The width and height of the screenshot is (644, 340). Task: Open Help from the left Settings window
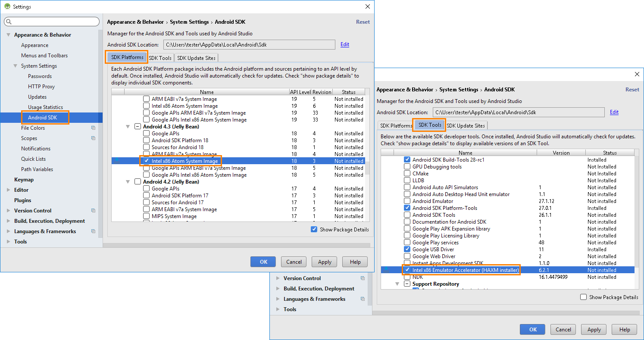tap(355, 262)
